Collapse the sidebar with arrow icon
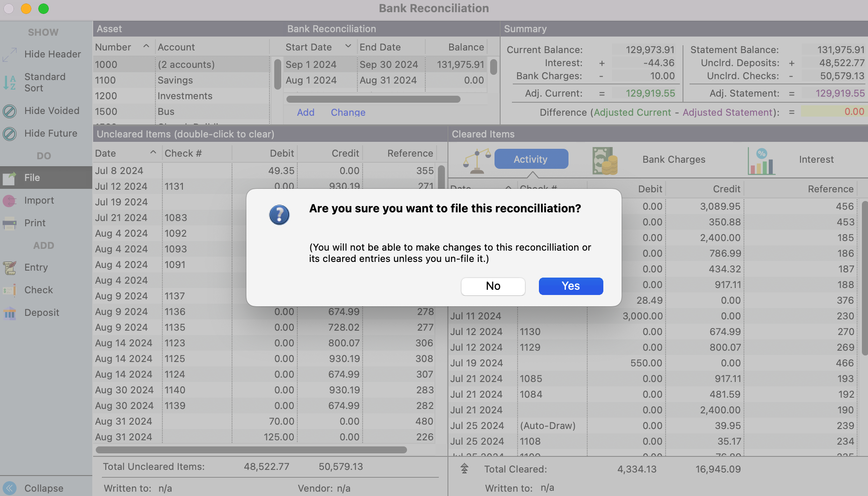The image size is (868, 496). 10,488
